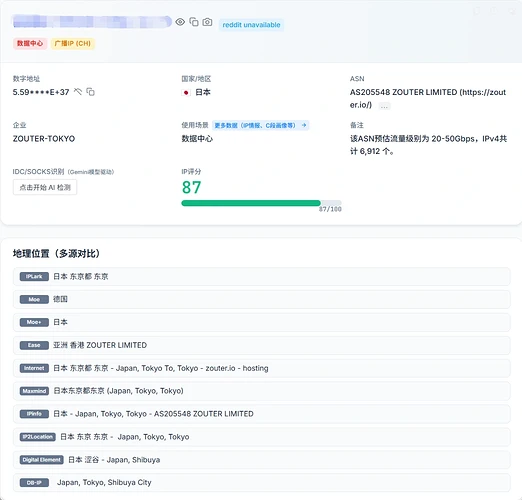The width and height of the screenshot is (522, 500).
Task: Toggle the hidden numeric address eye-slash icon
Action: tap(78, 91)
